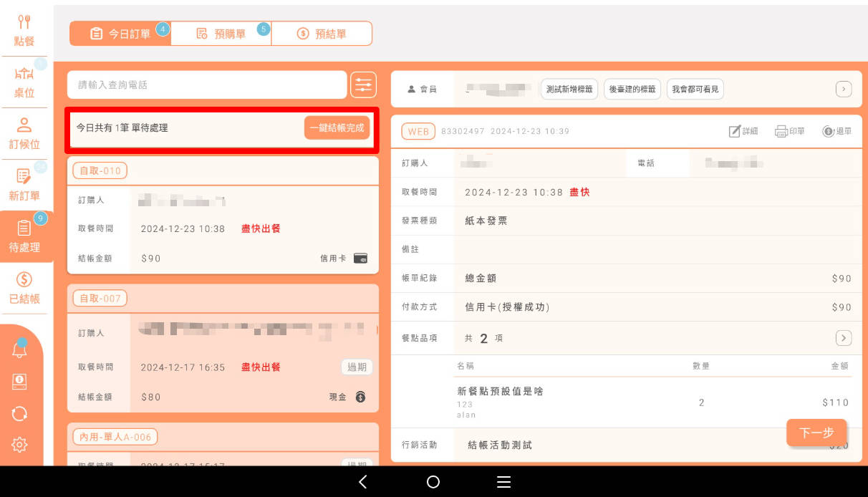Expand the 餐點品項 items list arrow
This screenshot has height=497, width=868.
[x=844, y=338]
